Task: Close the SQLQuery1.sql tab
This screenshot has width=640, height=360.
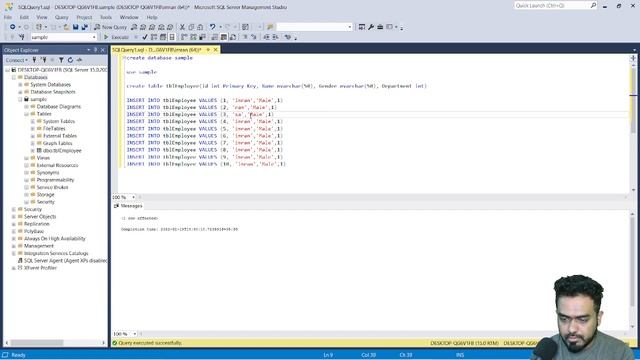Action: [x=216, y=50]
